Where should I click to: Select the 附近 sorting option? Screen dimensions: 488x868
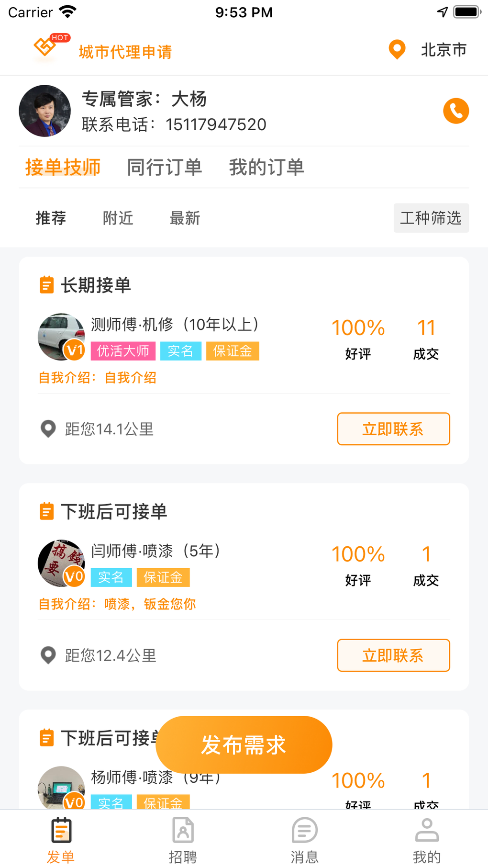[118, 218]
